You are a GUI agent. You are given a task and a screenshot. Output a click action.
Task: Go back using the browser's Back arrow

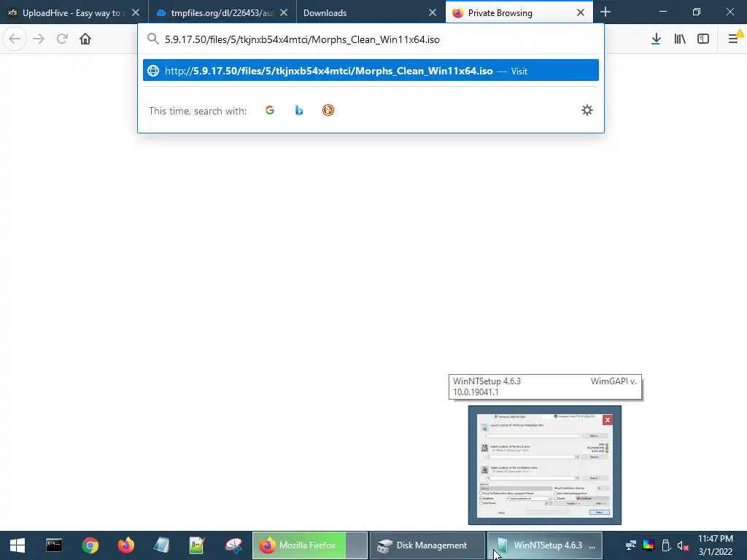point(15,39)
